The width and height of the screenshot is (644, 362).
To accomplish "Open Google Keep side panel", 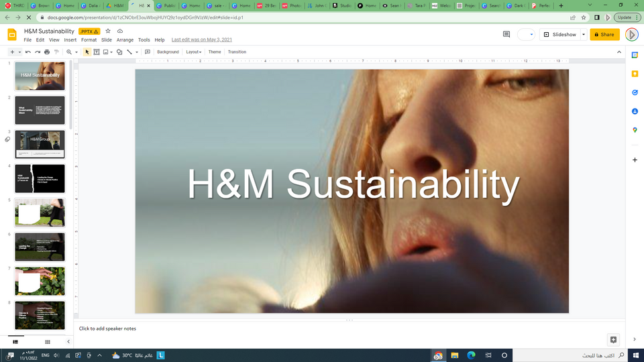I will click(x=635, y=74).
